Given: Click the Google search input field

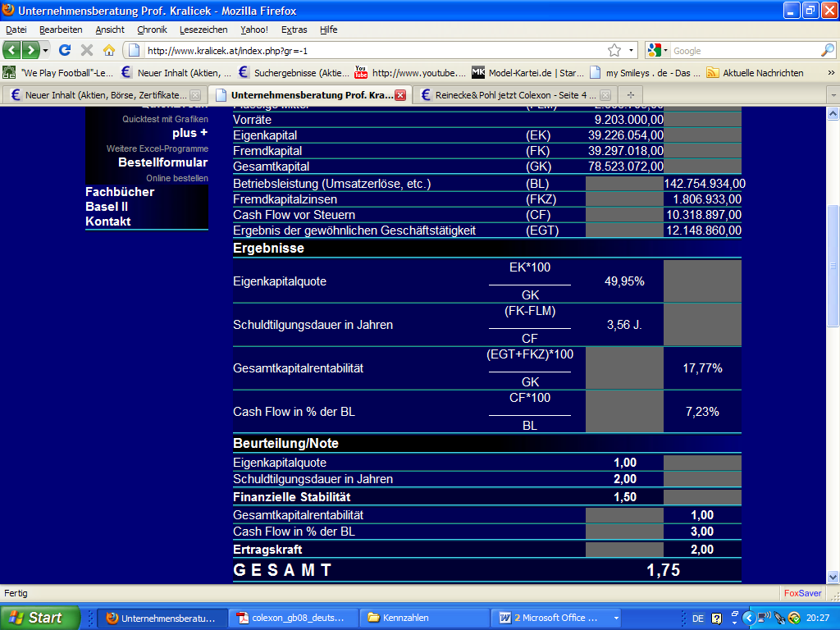Looking at the screenshot, I should (x=745, y=50).
